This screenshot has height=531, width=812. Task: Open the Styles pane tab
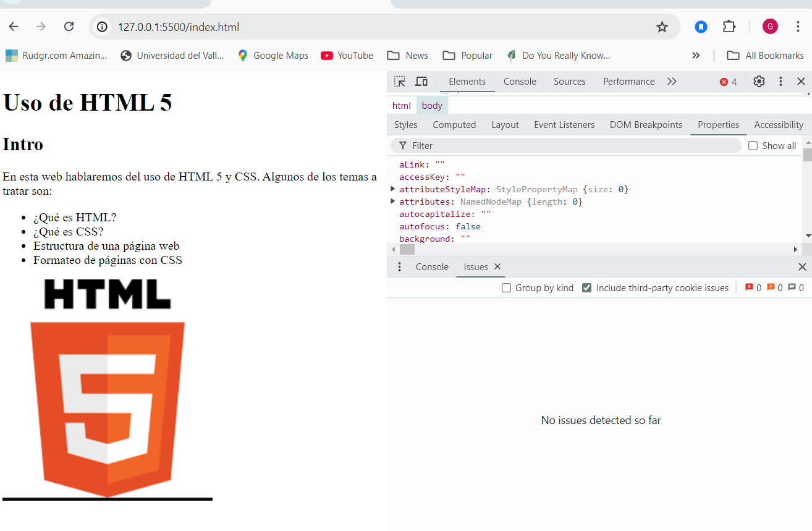[406, 125]
